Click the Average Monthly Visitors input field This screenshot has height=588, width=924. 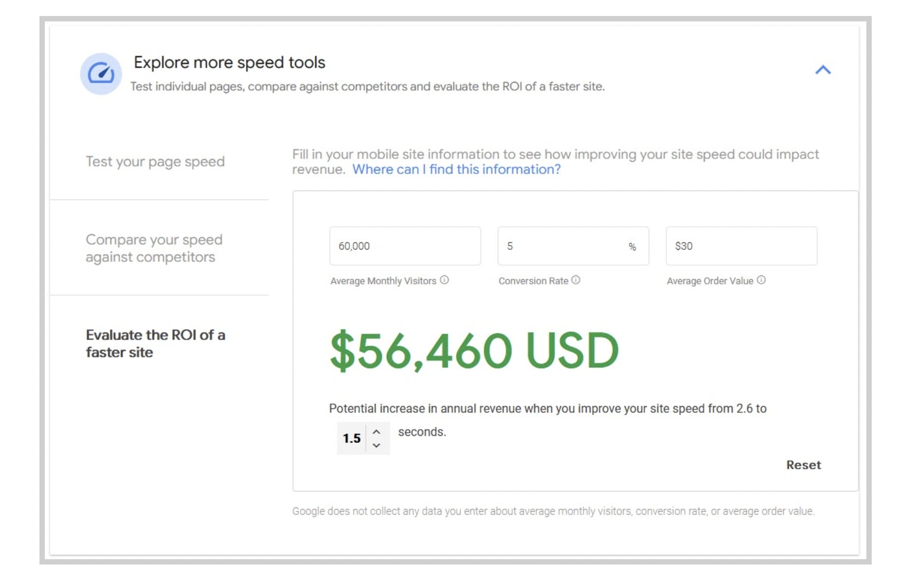pos(405,246)
